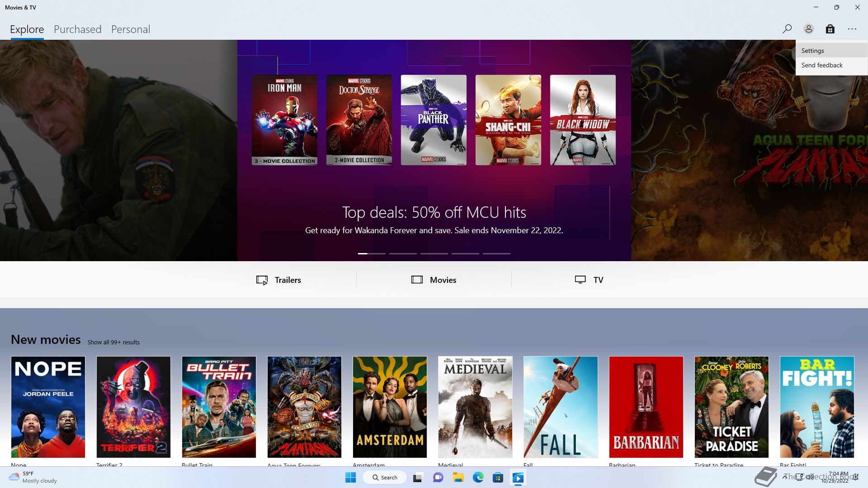
Task: Open the Aqua Teen Forever Plantasm poster
Action: (x=304, y=407)
